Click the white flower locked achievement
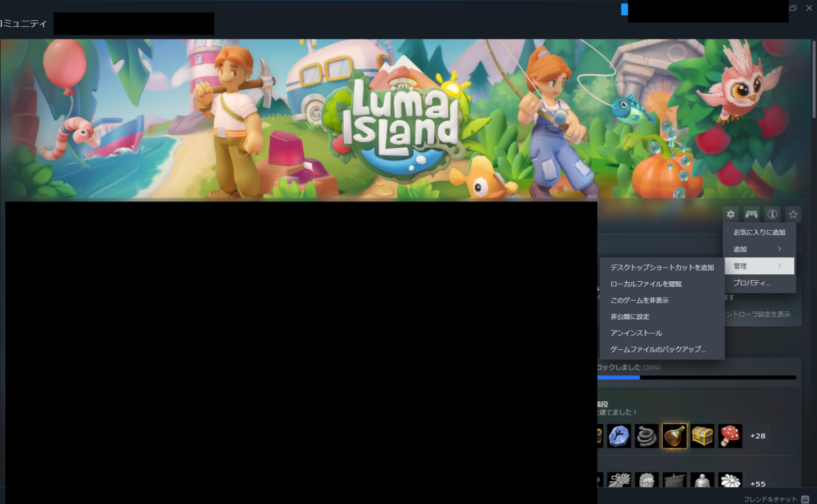Screen dimensions: 817x504 [x=730, y=481]
